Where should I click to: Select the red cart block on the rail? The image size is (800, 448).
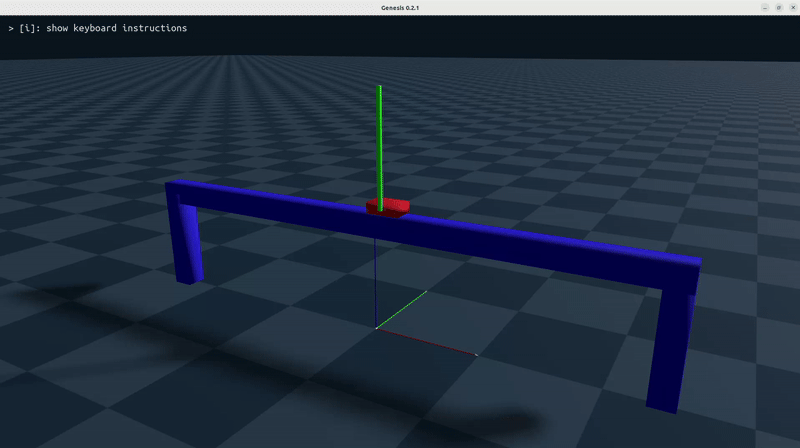pyautogui.click(x=388, y=208)
